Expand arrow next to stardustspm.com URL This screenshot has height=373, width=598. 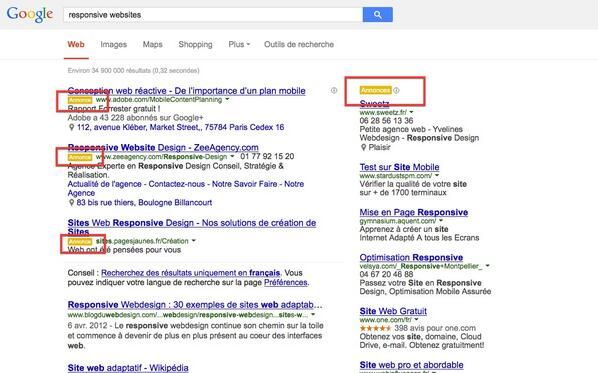tap(437, 175)
